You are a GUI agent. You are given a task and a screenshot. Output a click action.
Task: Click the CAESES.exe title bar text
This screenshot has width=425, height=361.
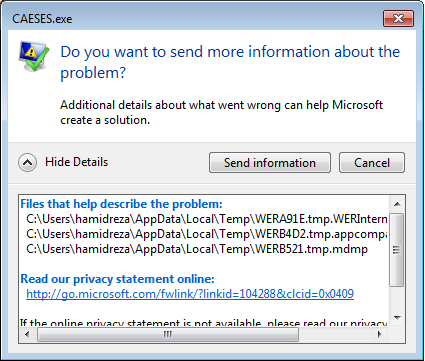42,19
